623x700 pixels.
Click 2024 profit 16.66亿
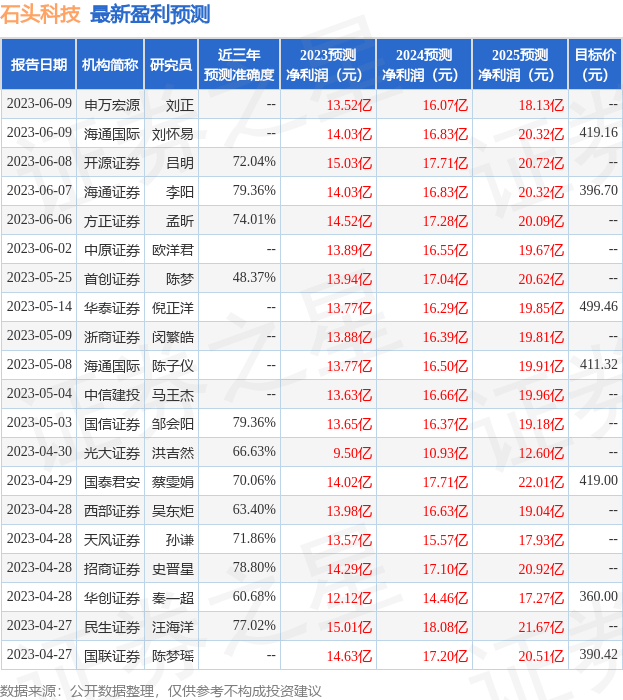click(445, 395)
